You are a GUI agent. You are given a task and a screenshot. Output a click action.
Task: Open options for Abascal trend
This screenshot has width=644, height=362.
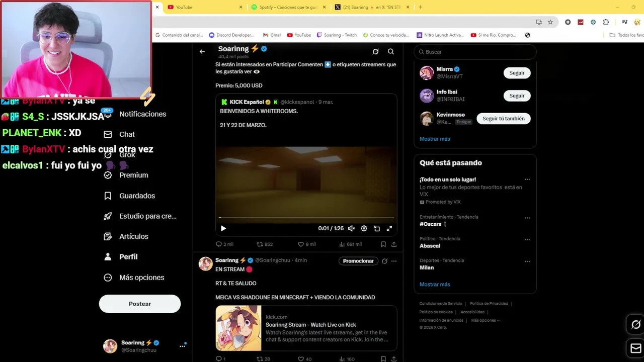[527, 240]
